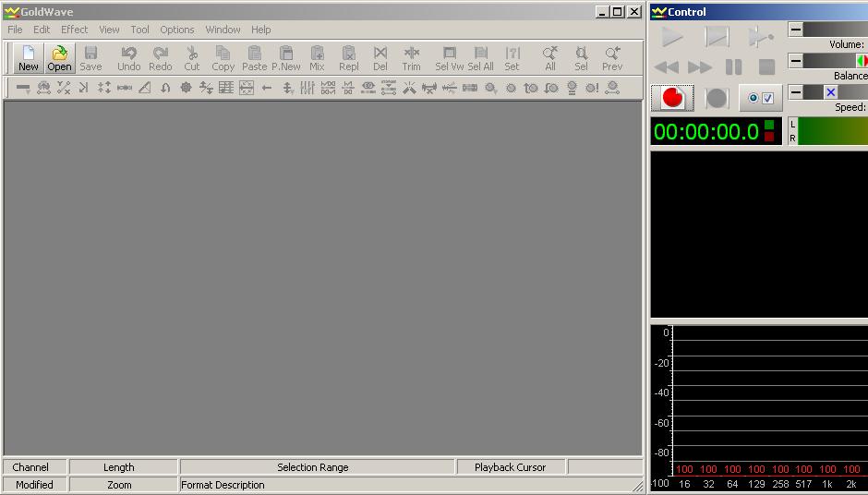Viewport: 868px width, 495px height.
Task: Click the Cut scissors icon
Action: (191, 58)
